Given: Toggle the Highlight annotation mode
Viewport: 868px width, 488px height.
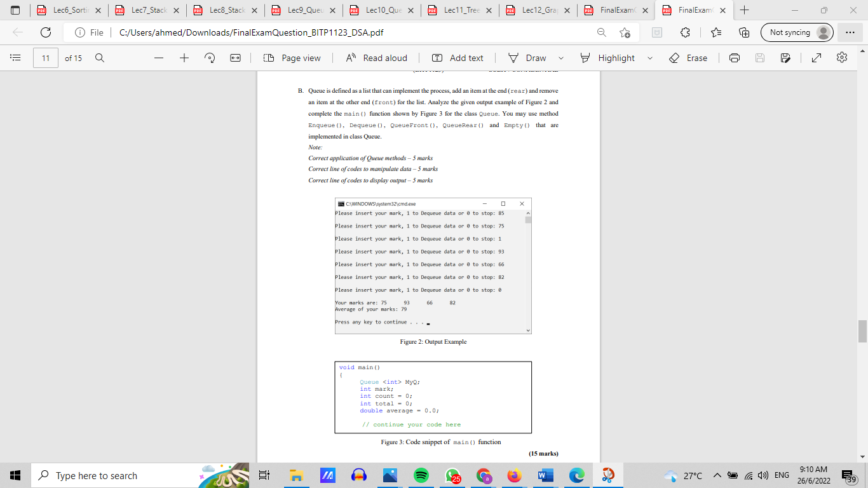Looking at the screenshot, I should [609, 57].
